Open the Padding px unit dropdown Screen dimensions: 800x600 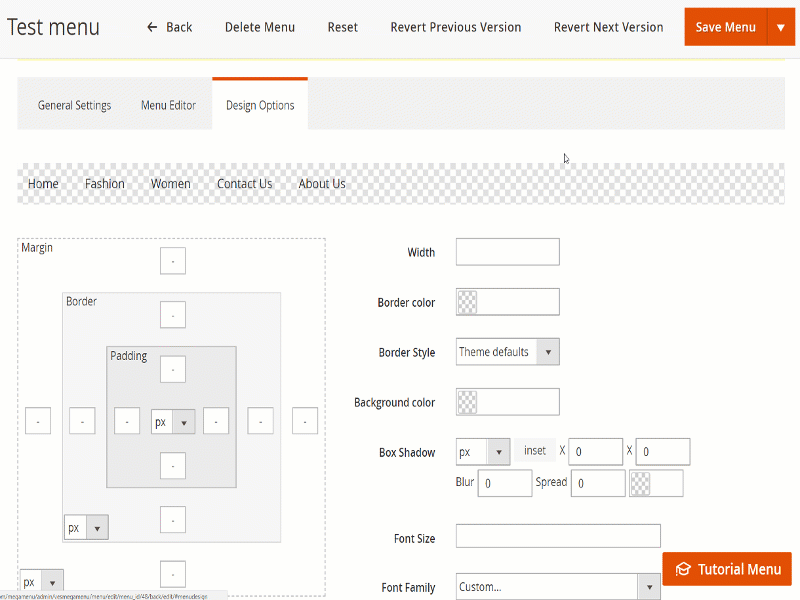172,422
